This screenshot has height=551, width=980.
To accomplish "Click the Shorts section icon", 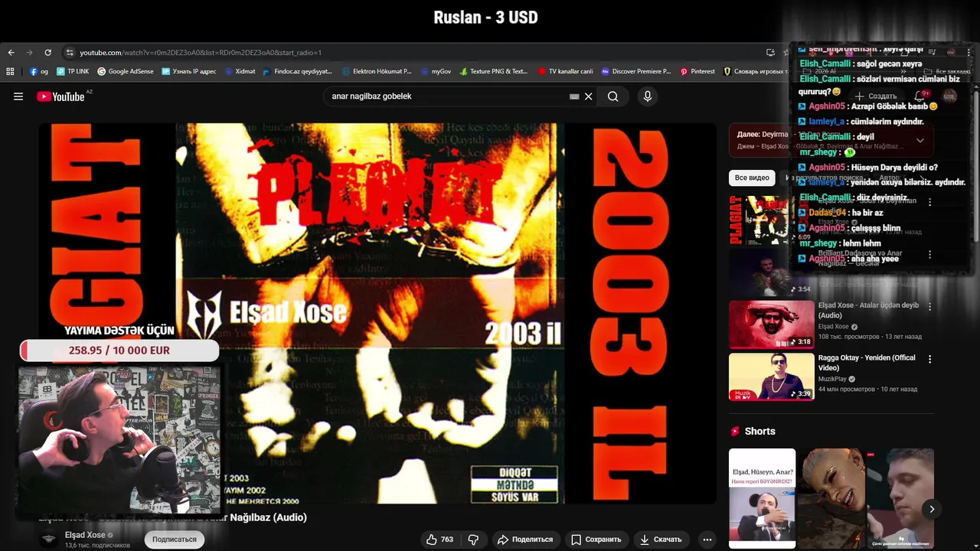I will tap(735, 432).
